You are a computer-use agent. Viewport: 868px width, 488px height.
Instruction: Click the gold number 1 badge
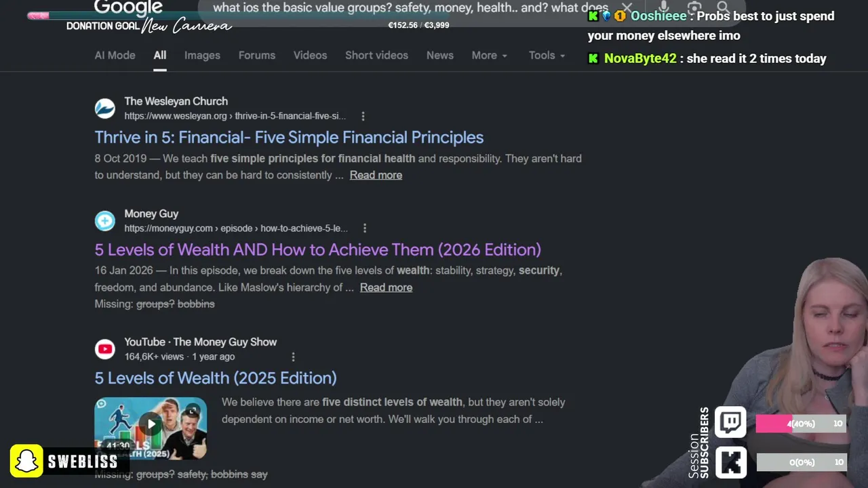coord(620,16)
